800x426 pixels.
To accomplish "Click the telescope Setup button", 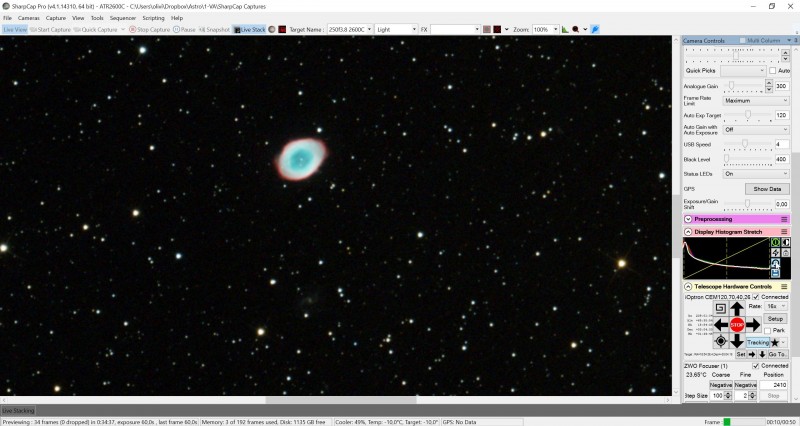I will point(775,318).
